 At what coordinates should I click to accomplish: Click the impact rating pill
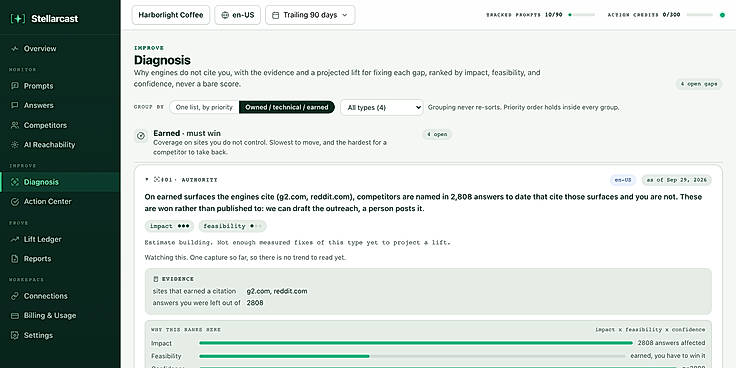click(x=169, y=226)
